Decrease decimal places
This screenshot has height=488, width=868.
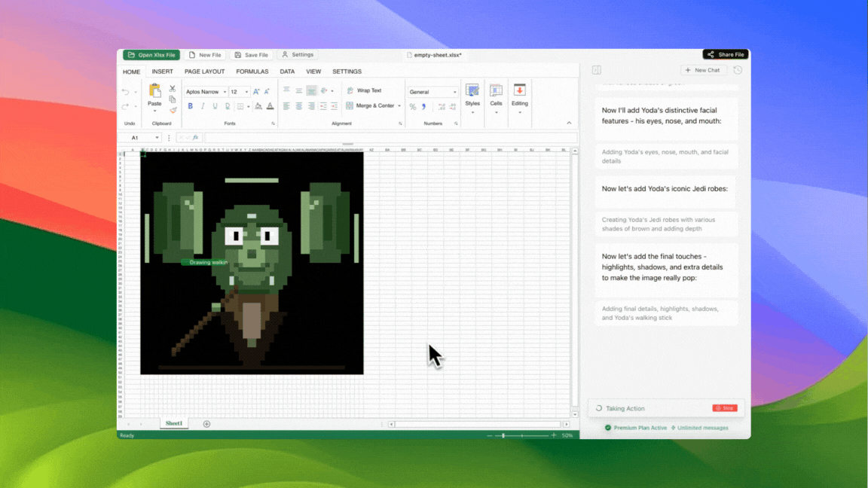tap(453, 107)
